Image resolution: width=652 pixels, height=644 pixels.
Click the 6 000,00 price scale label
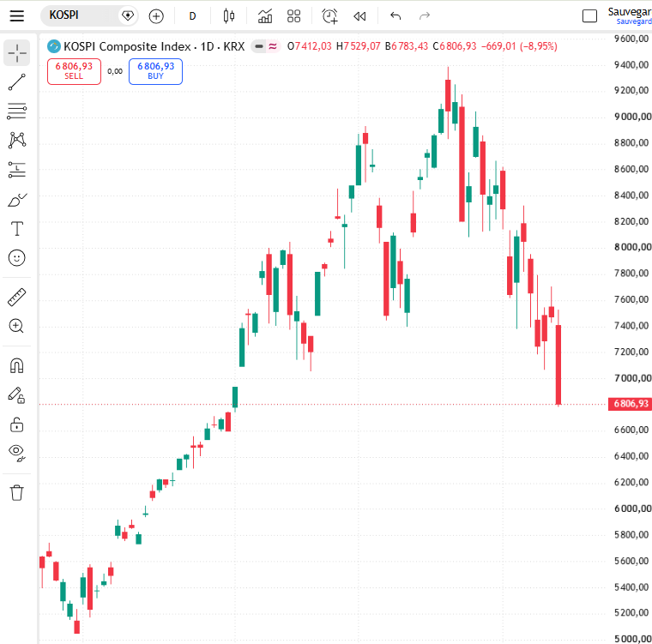pyautogui.click(x=632, y=509)
